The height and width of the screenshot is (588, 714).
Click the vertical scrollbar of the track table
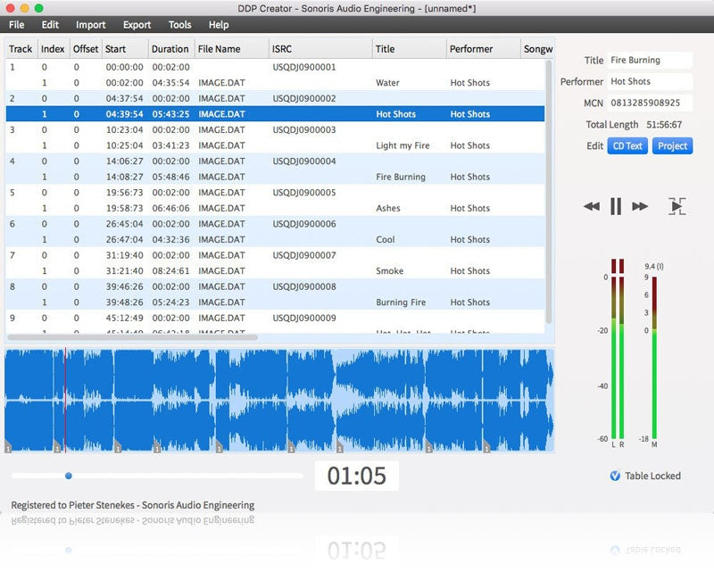[549, 191]
